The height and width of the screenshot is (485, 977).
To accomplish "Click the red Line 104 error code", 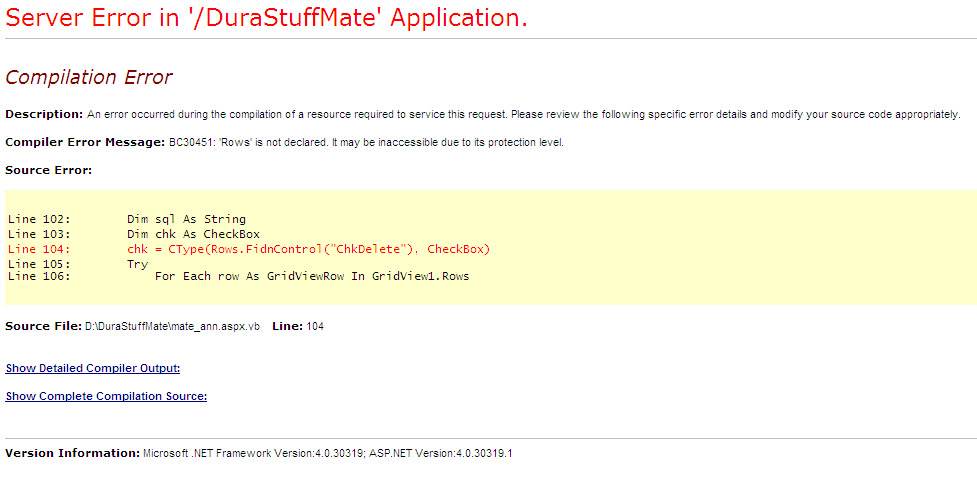I will click(249, 249).
